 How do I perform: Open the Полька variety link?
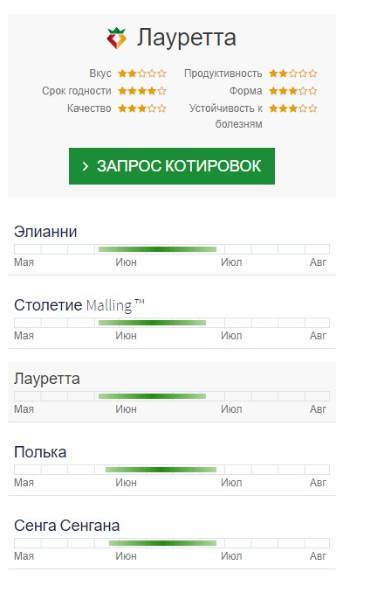(40, 452)
